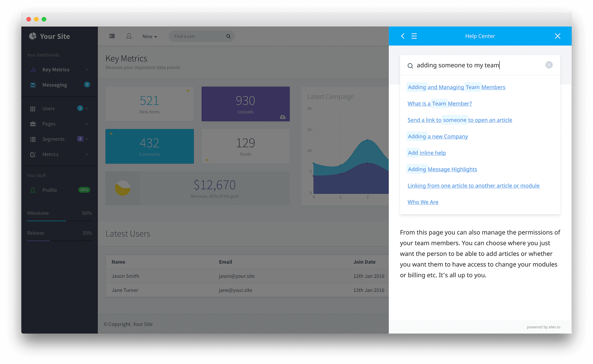The image size is (593, 364).
Task: Select Profile in Your Stuff
Action: (50, 190)
